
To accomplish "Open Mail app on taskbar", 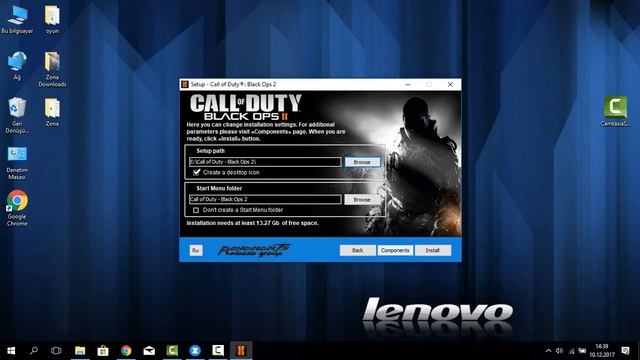I will (x=149, y=350).
